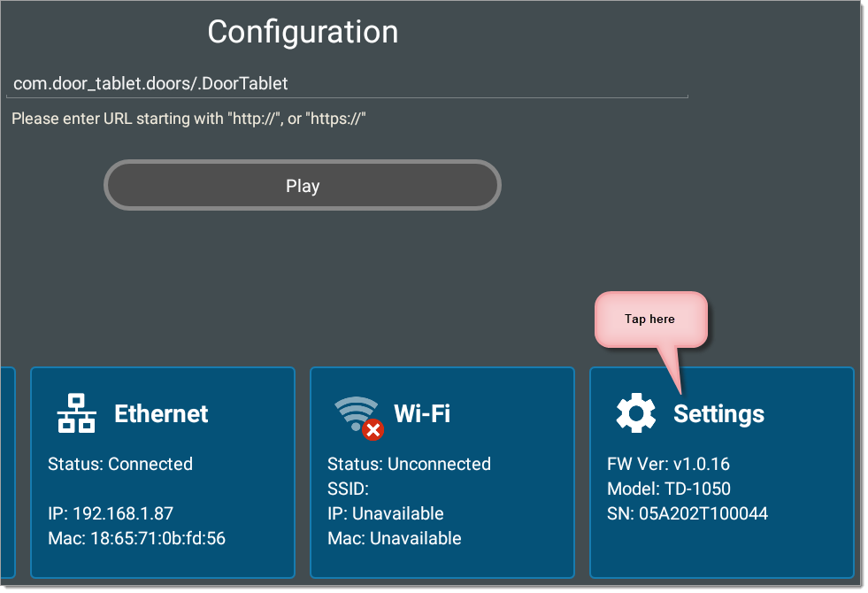This screenshot has height=593, width=868.
Task: Click the Wi-Fi IP: Unavailable line
Action: point(385,514)
